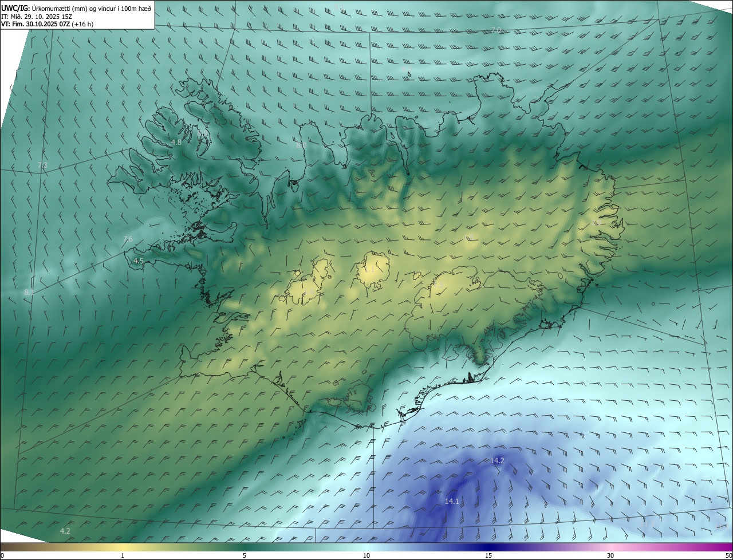
Task: Click the colour scale tick label 15
Action: click(x=488, y=555)
